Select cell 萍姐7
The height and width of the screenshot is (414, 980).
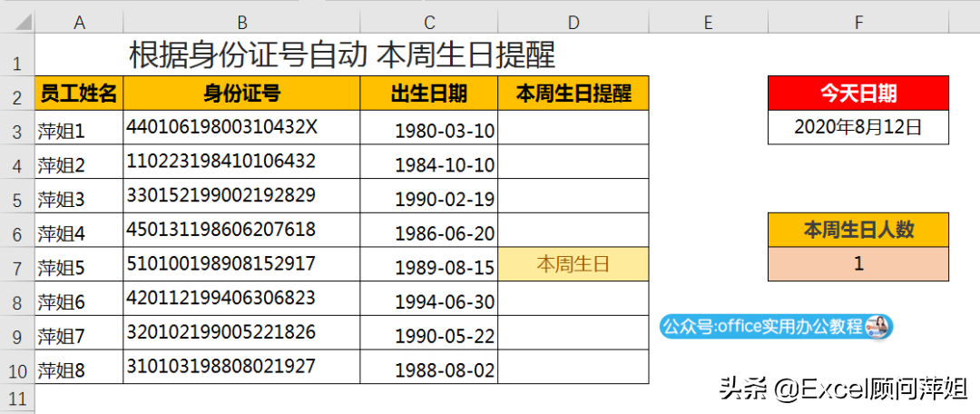click(79, 333)
